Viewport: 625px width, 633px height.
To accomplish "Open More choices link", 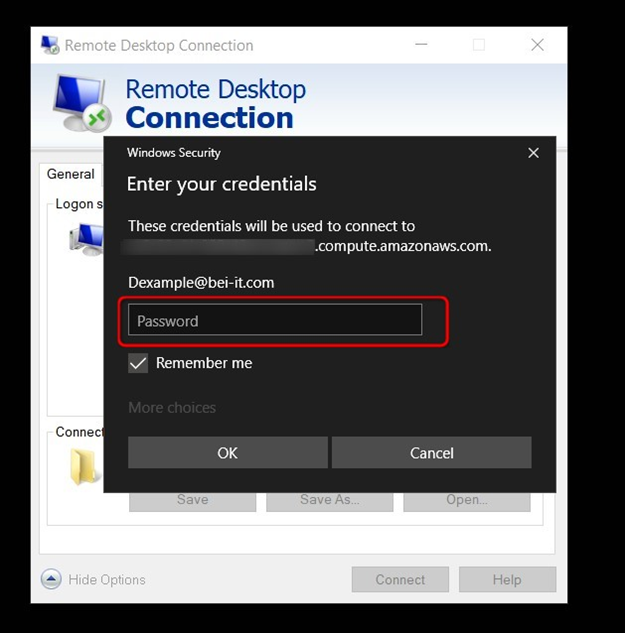I will (x=172, y=407).
